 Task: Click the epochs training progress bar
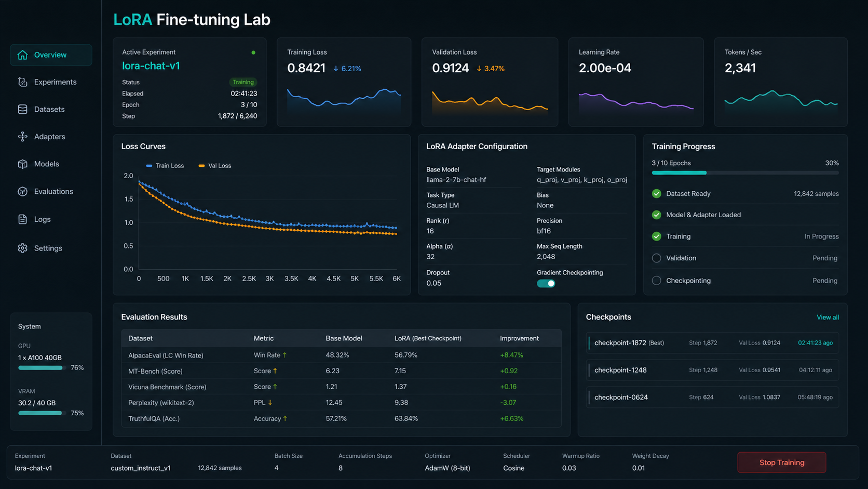pos(745,173)
